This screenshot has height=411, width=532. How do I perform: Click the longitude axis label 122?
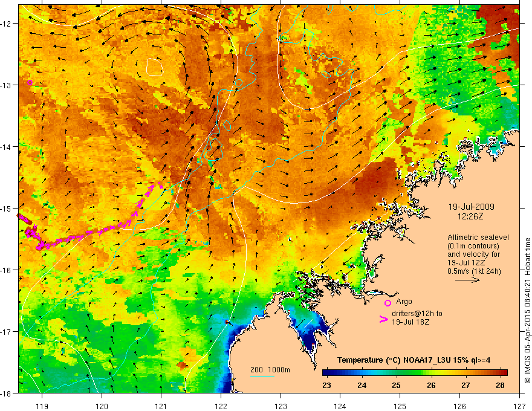(x=221, y=407)
